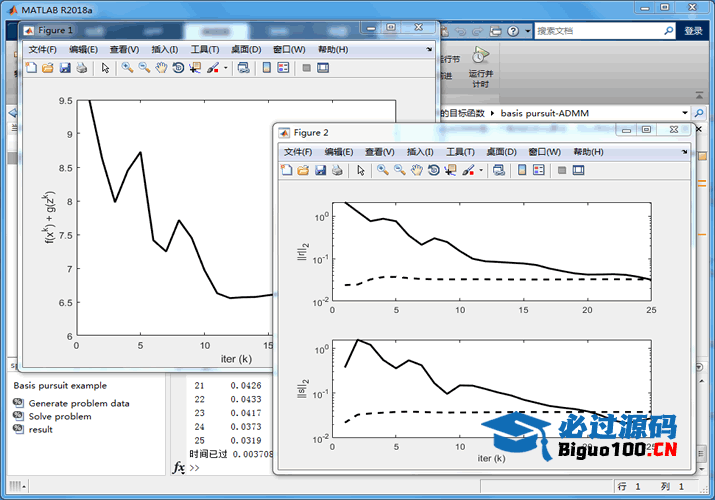Click basis pursuit-ADMM folder in address bar
The height and width of the screenshot is (500, 715).
544,113
